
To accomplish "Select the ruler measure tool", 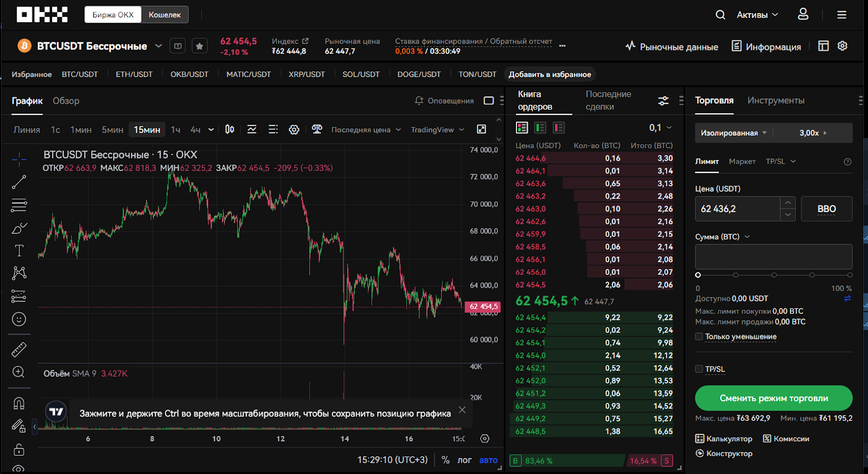I will point(19,350).
